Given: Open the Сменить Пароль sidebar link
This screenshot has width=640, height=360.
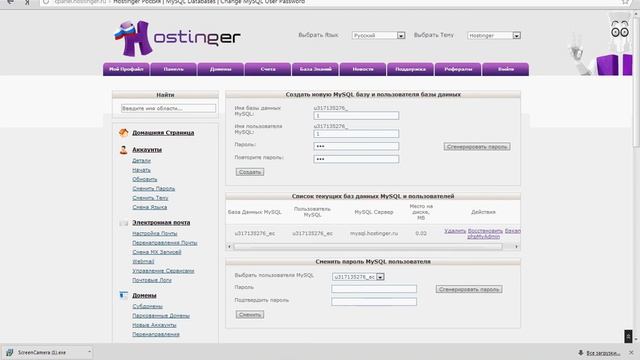Looking at the screenshot, I should (153, 189).
